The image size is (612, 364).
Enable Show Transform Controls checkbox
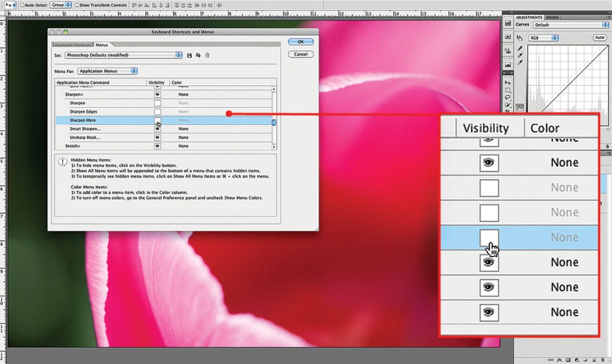pos(77,5)
